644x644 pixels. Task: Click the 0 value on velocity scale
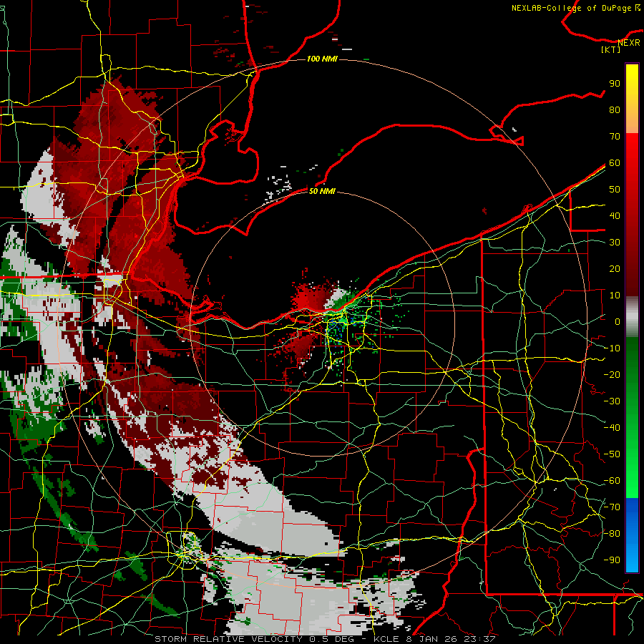click(617, 321)
